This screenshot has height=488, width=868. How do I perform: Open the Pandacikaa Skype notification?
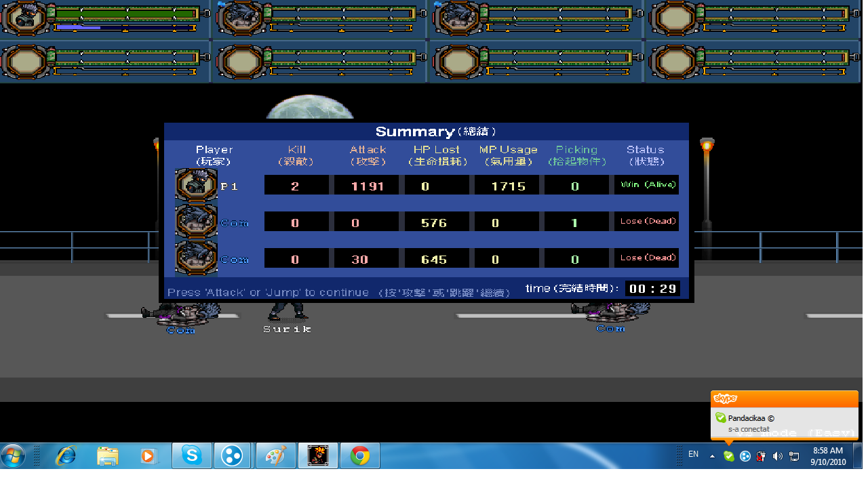(x=785, y=415)
